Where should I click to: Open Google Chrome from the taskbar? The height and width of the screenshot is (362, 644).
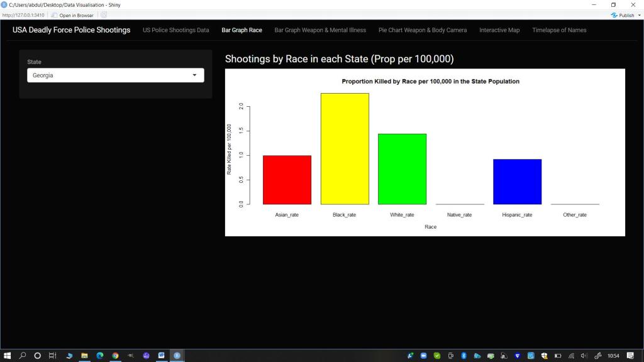click(x=115, y=355)
